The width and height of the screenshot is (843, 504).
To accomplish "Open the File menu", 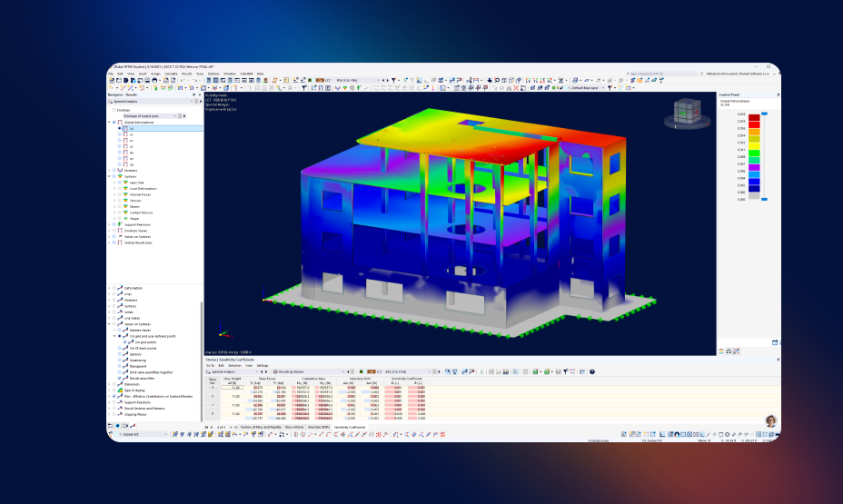I will click(x=111, y=74).
